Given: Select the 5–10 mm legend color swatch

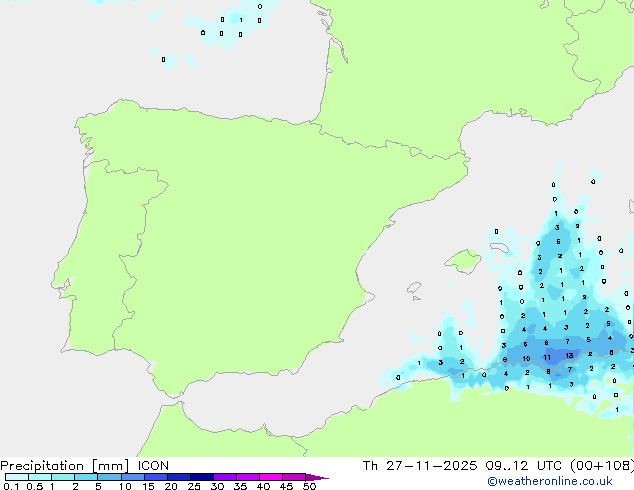Looking at the screenshot, I should [x=109, y=477].
